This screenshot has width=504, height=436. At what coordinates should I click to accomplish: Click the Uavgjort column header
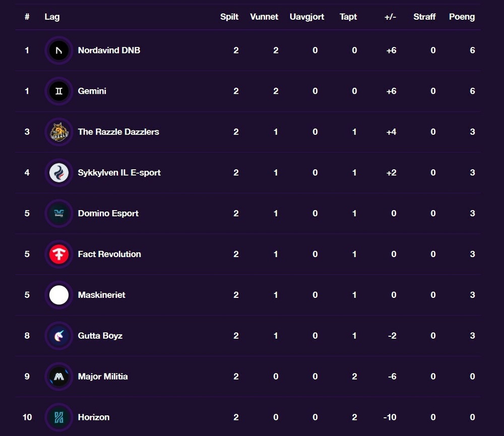(x=306, y=17)
